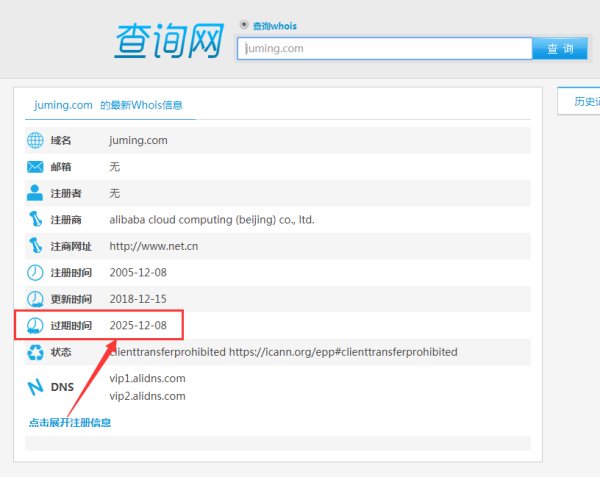Click the update date 2018-12-15
600x477 pixels.
pos(138,299)
